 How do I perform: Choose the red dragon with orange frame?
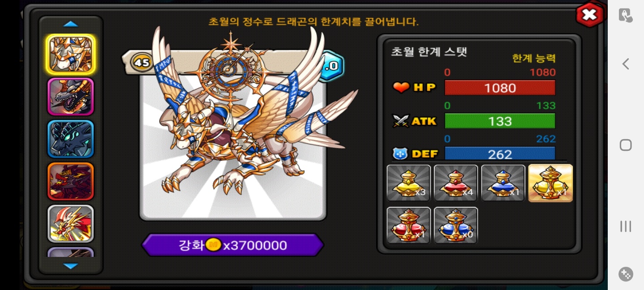pyautogui.click(x=71, y=181)
